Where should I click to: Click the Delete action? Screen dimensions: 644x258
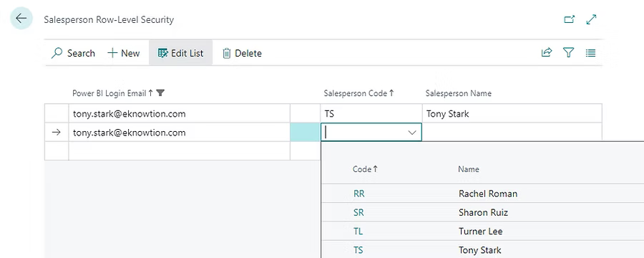point(242,53)
